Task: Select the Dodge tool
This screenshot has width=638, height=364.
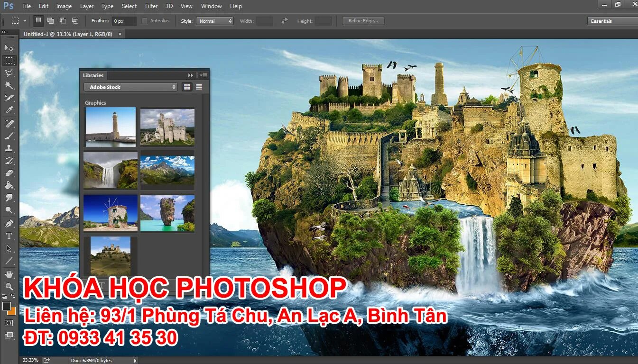Action: pyautogui.click(x=9, y=210)
